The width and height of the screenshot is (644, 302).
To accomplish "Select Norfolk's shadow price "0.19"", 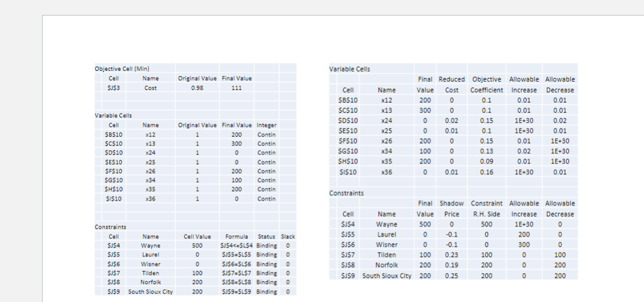I will (452, 265).
